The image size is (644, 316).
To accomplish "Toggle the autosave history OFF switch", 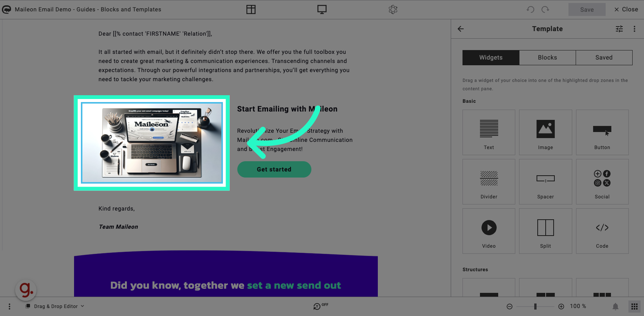I will [320, 306].
